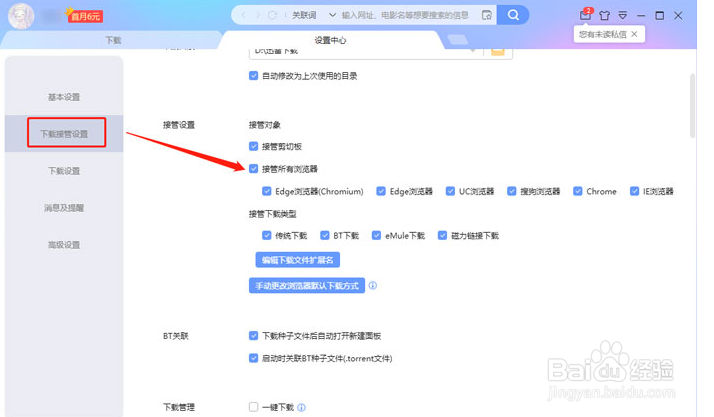Toggle 接管所有浏览器 checkbox
This screenshot has width=714, height=417.
[x=254, y=169]
